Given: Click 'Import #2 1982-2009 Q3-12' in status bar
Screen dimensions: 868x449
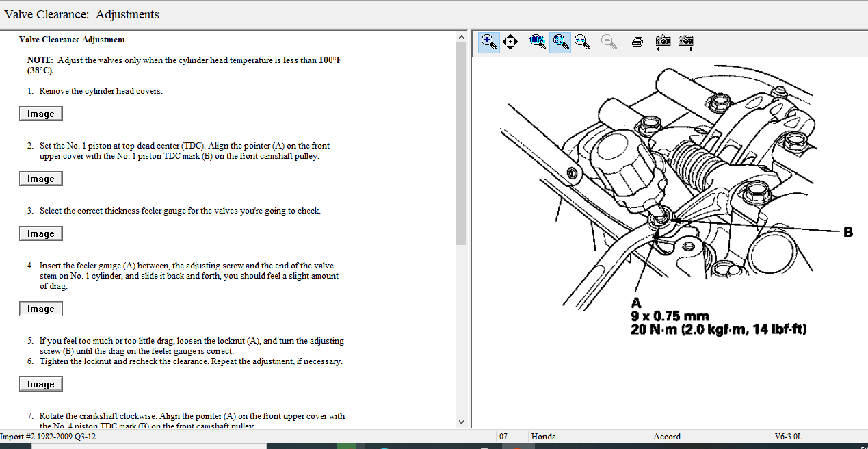Looking at the screenshot, I should [x=48, y=436].
